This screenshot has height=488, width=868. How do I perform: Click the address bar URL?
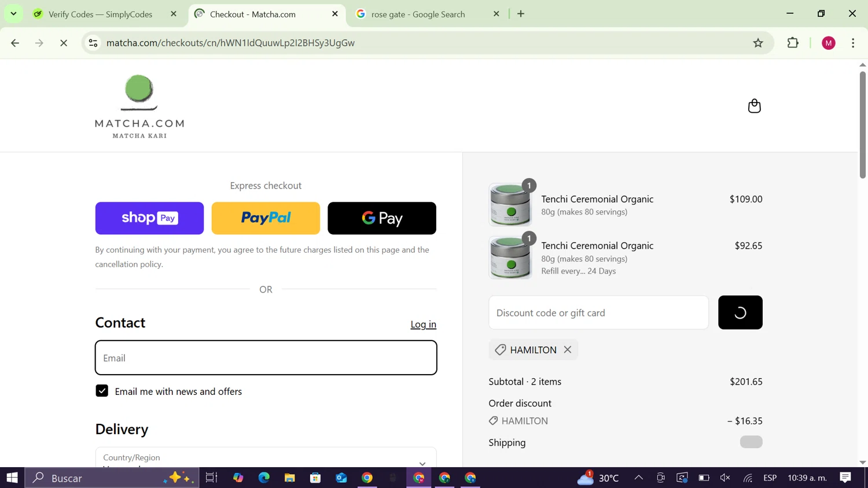click(230, 43)
